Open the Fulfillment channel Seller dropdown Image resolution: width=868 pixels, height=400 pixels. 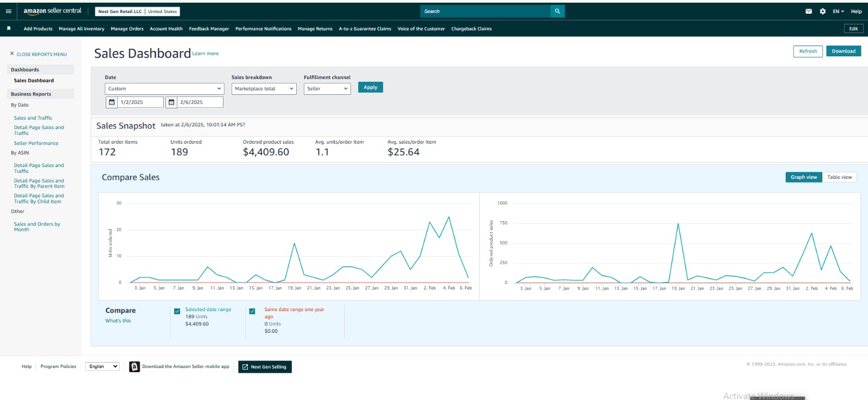point(327,89)
